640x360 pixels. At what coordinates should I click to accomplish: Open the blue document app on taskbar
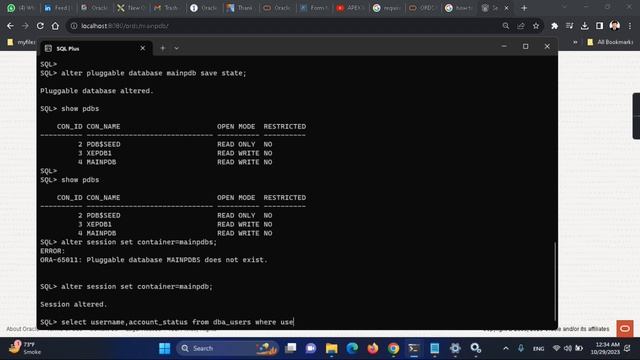point(435,348)
